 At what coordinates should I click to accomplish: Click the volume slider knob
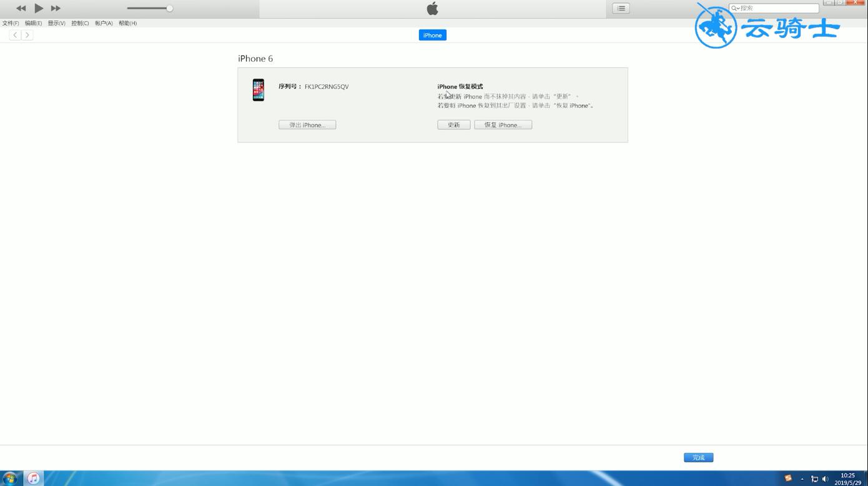169,8
